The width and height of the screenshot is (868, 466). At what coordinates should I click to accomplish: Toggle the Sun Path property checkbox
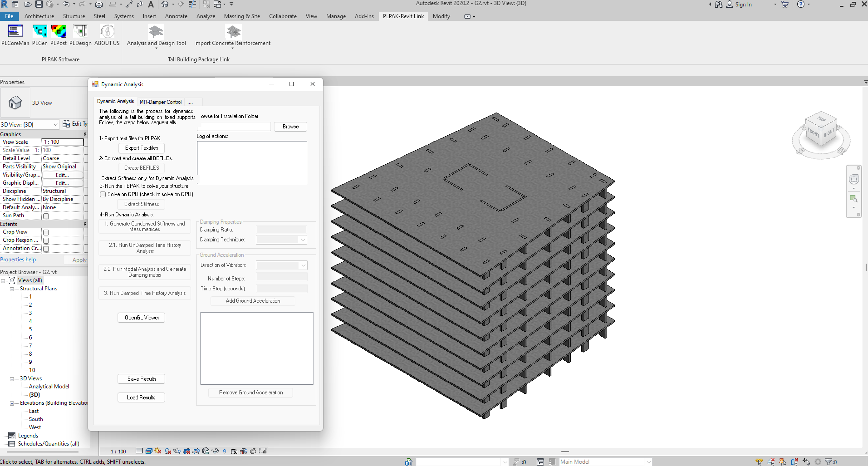(x=46, y=216)
